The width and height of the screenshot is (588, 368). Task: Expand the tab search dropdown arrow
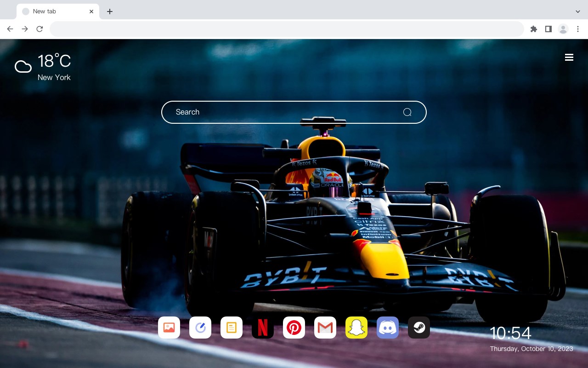[578, 11]
